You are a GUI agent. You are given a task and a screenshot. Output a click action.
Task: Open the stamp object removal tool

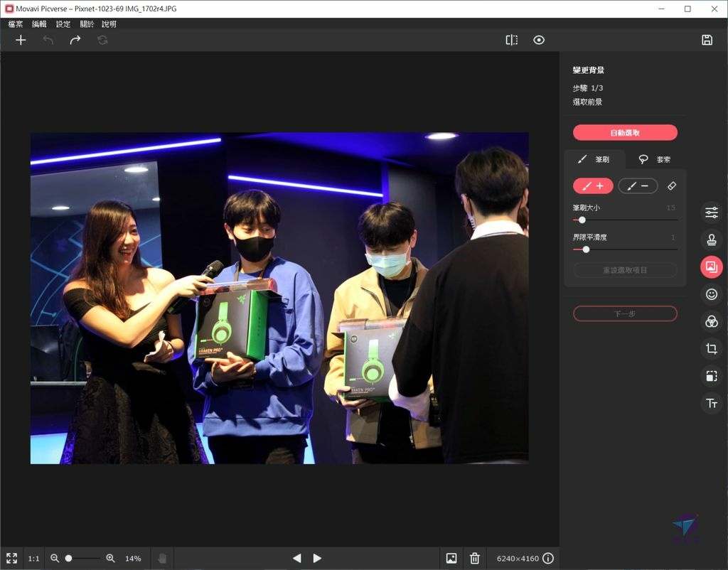(x=711, y=240)
